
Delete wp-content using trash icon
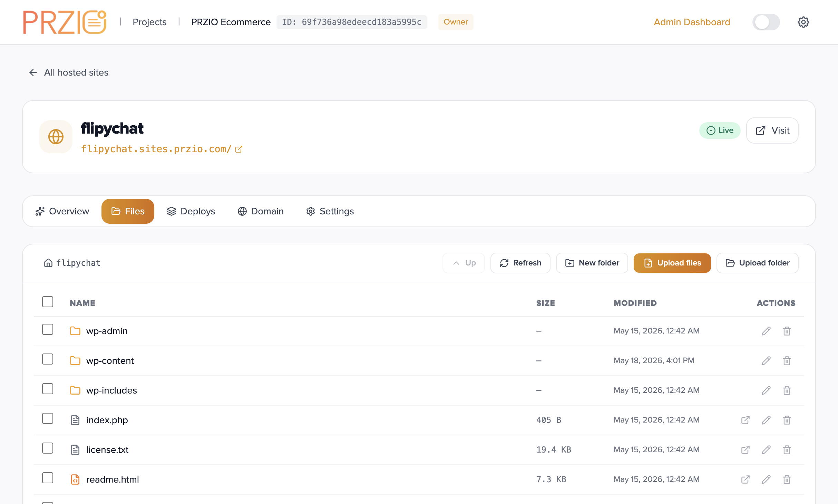(x=787, y=361)
